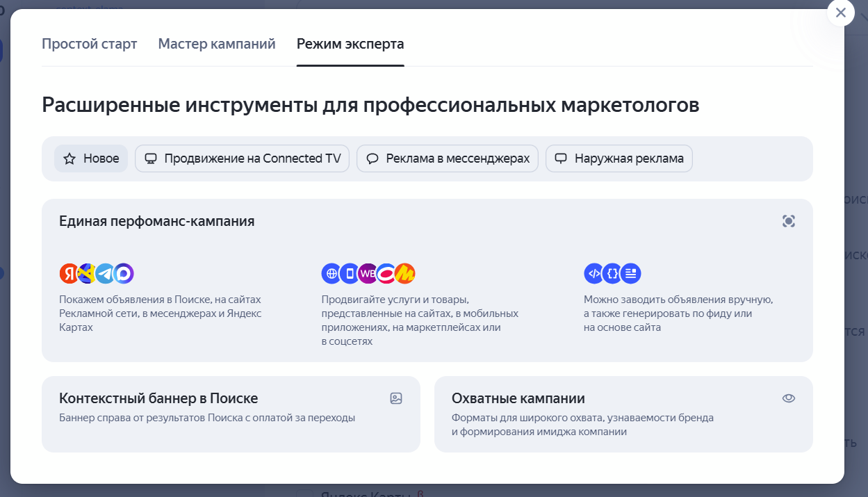Click the heading 'Расширенные инструменты для профессиональных маркетологов'
This screenshot has height=497, width=868.
(x=370, y=105)
